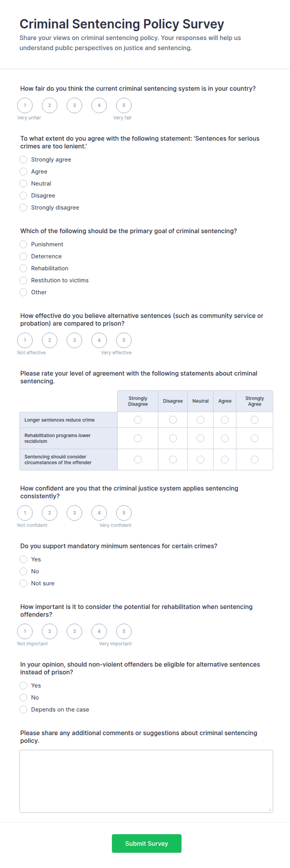Viewport: 290px width, 868px height.
Task: Select the 'Neutral' option for lenient sentences
Action: click(23, 184)
